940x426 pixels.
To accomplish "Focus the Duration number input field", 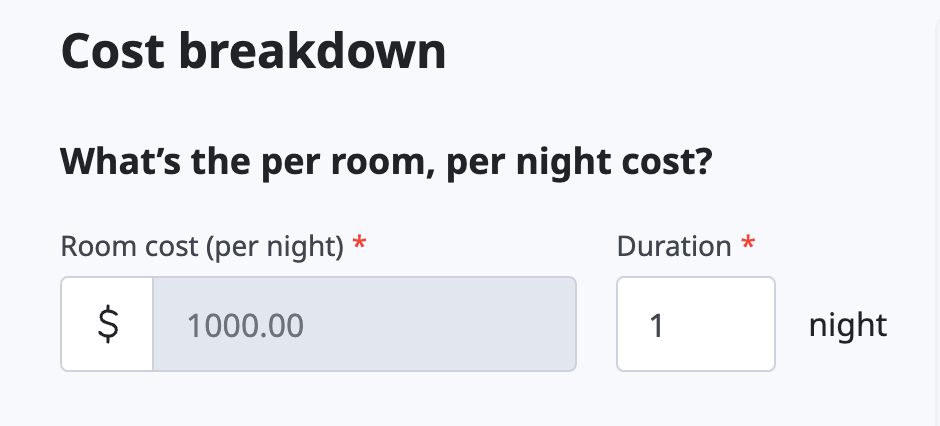I will pos(695,324).
